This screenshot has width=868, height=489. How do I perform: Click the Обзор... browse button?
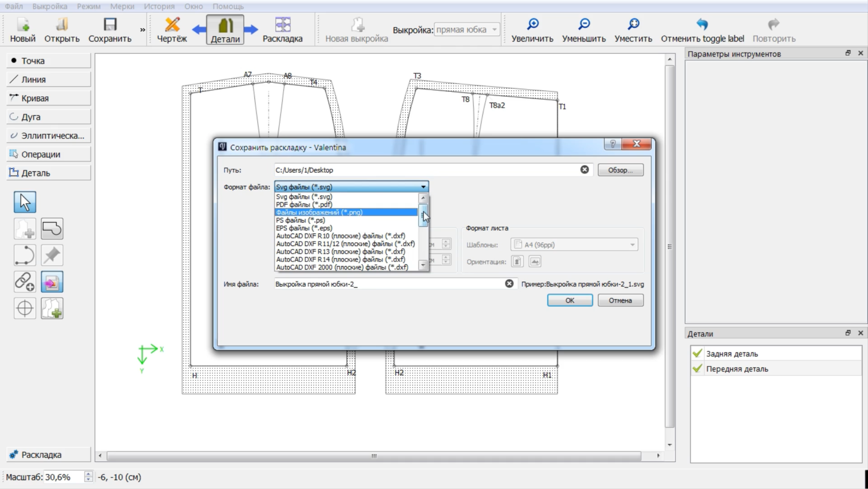click(621, 170)
